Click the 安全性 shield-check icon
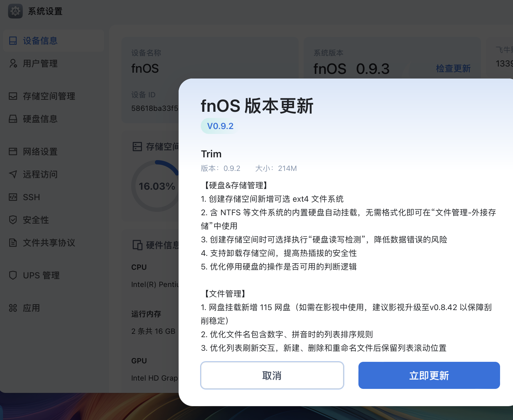This screenshot has height=420, width=513. [13, 220]
